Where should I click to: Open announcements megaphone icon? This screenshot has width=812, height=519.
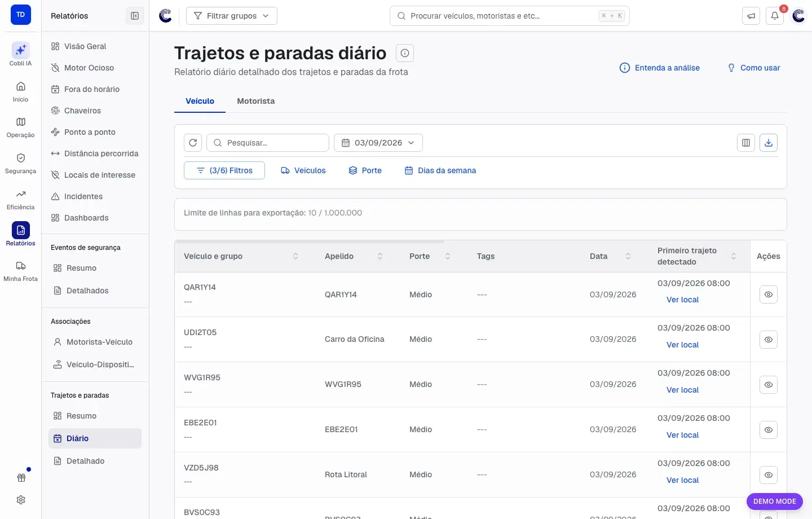pyautogui.click(x=751, y=16)
